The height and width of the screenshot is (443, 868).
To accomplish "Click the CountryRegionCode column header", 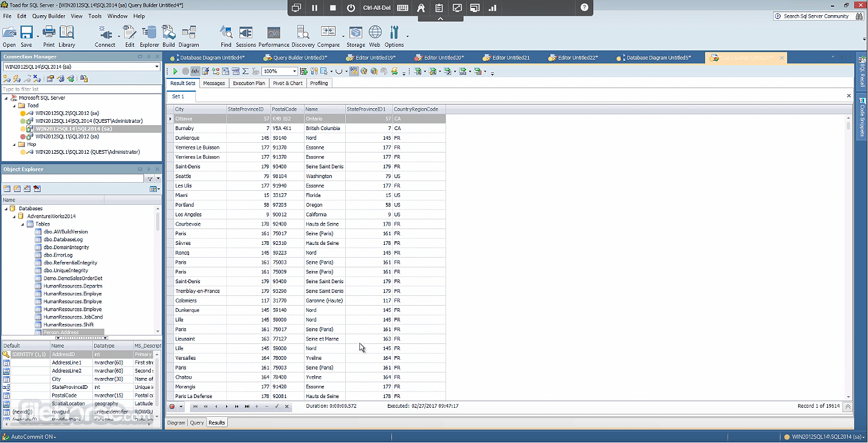I will point(419,109).
